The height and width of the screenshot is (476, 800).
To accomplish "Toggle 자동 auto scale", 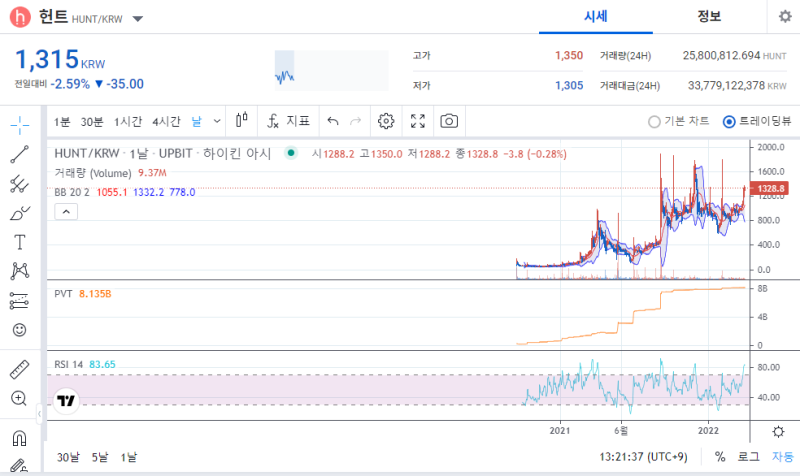I will click(x=783, y=456).
